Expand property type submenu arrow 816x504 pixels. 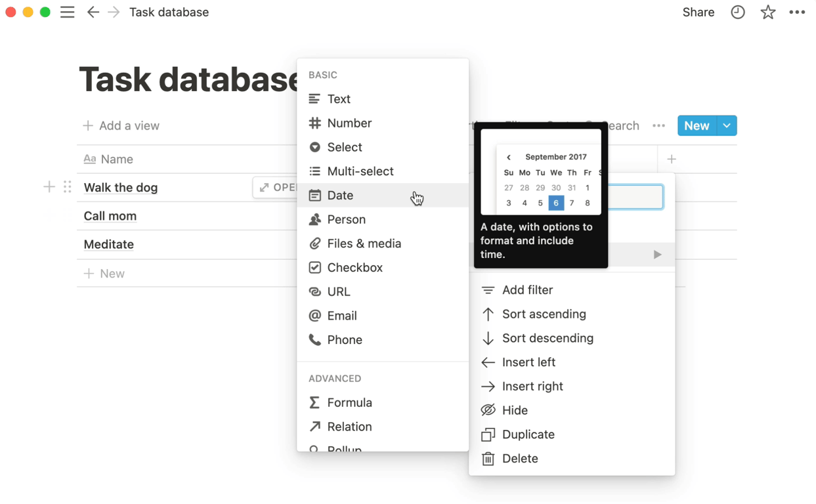click(657, 255)
